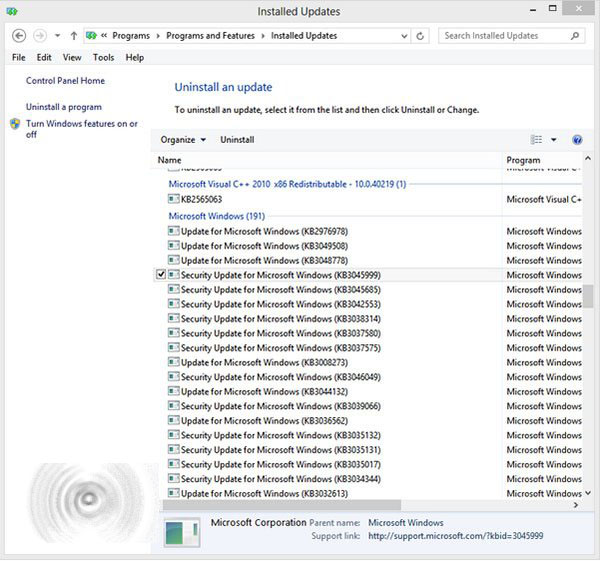This screenshot has height=561, width=600.
Task: Click the Uninstall toolbar button
Action: pyautogui.click(x=237, y=140)
